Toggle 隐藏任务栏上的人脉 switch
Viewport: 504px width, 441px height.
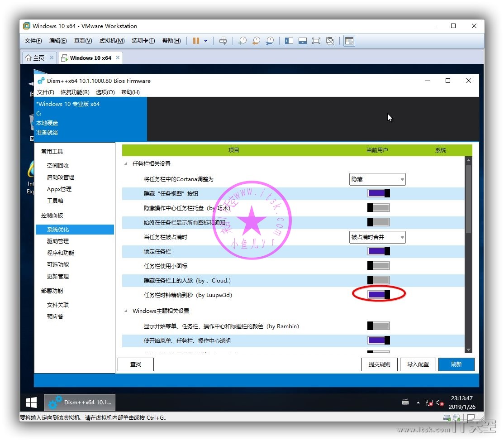379,280
